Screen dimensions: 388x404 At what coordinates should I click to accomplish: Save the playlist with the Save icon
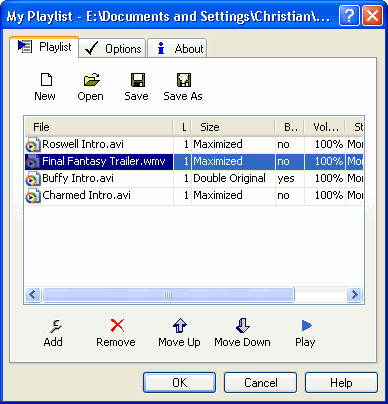pyautogui.click(x=137, y=80)
